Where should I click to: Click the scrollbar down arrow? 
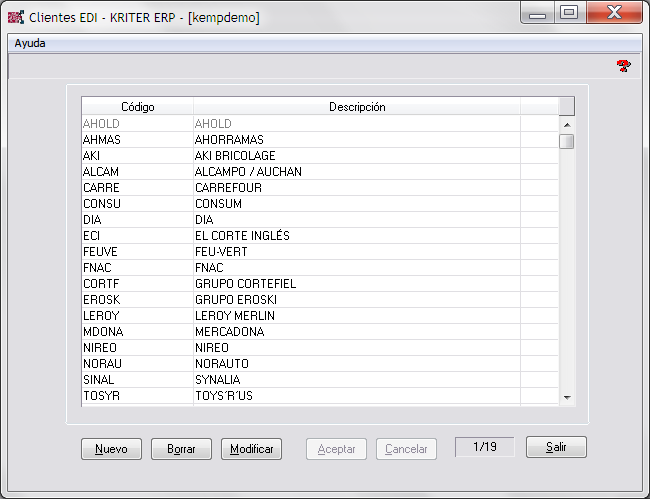pos(567,397)
